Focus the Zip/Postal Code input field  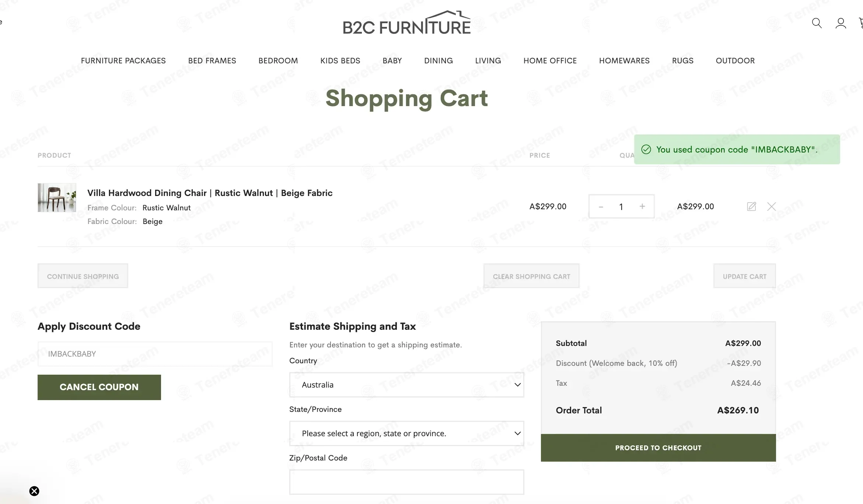(407, 482)
